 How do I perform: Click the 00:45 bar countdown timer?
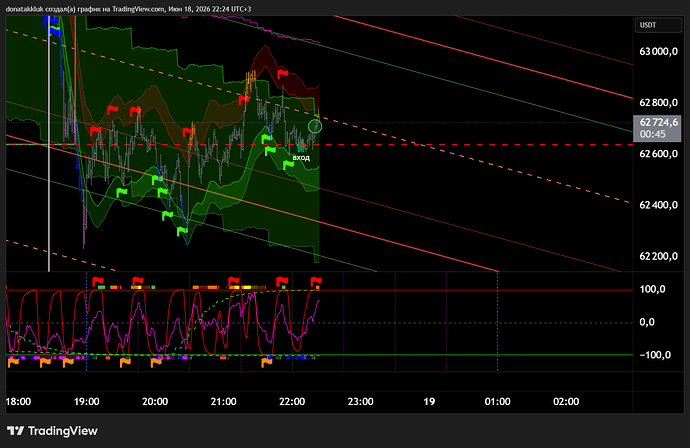point(652,134)
